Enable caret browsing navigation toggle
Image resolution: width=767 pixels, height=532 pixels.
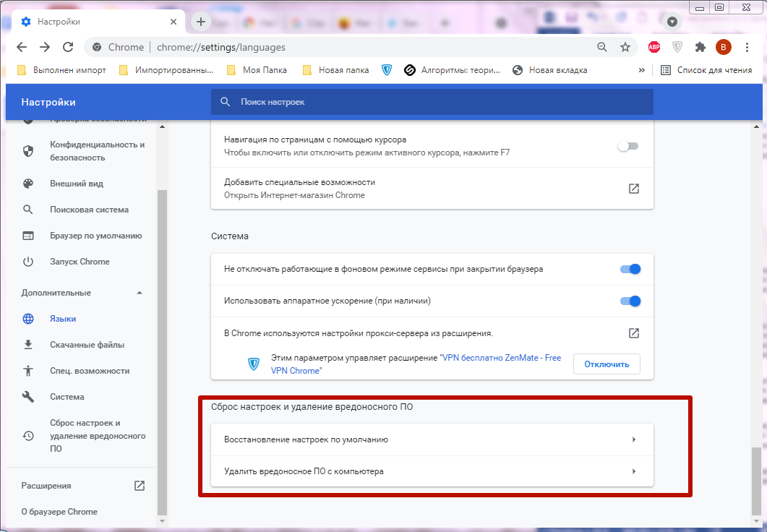coord(627,146)
